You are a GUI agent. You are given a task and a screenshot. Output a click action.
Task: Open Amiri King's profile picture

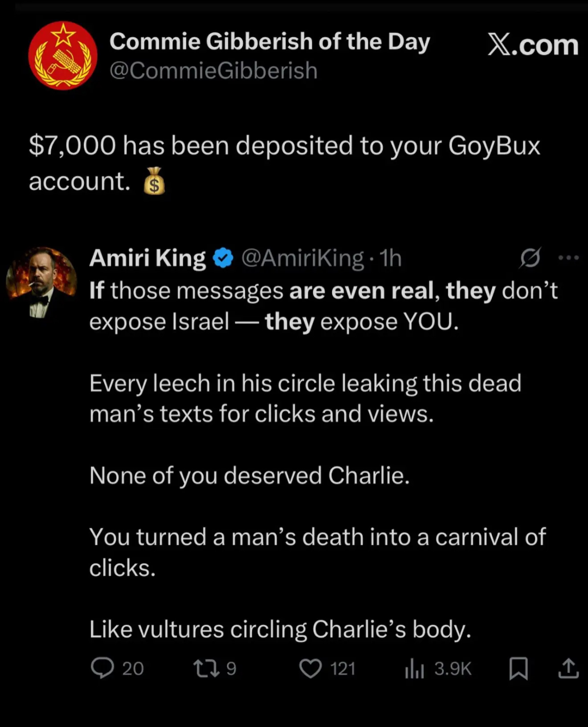pyautogui.click(x=41, y=282)
